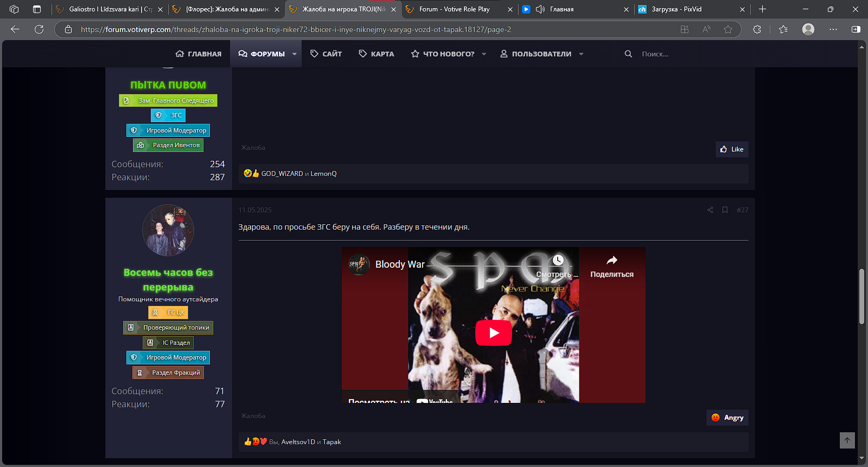Viewport: 868px width, 467px height.
Task: Open browser settings and more menu
Action: click(x=833, y=29)
